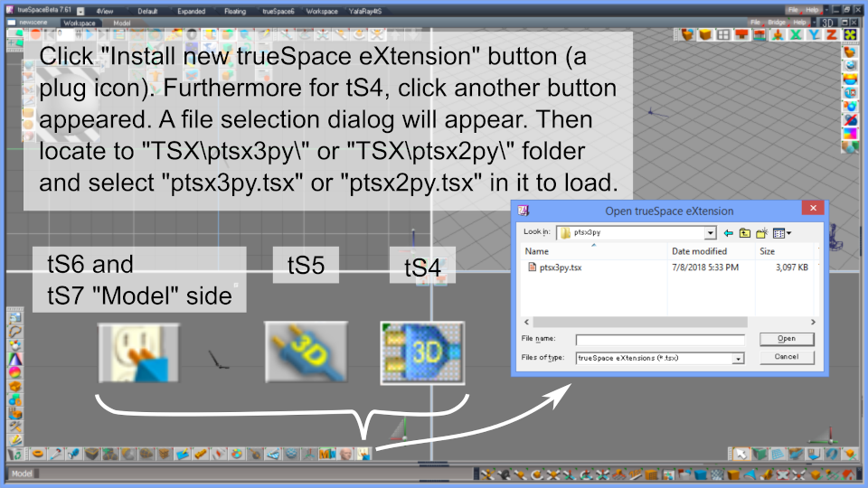Toggle the red Z axis button
This screenshot has height=488, width=868.
(832, 35)
